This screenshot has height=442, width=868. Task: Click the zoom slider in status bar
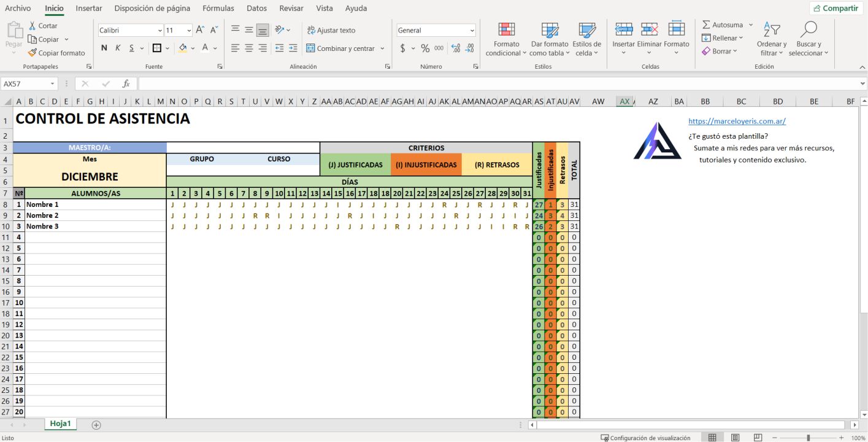[808, 438]
